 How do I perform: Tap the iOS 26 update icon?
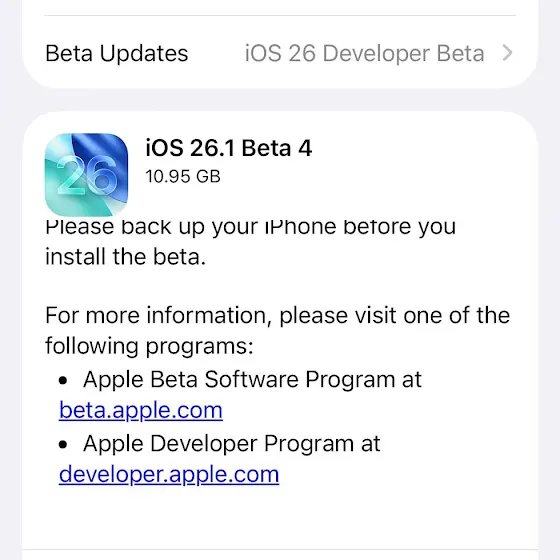coord(86,175)
